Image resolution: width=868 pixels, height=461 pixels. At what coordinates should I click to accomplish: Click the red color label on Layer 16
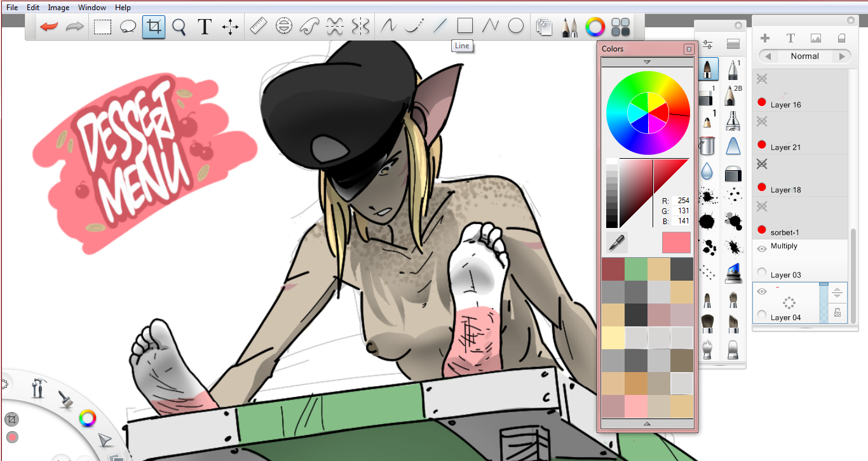pos(762,102)
